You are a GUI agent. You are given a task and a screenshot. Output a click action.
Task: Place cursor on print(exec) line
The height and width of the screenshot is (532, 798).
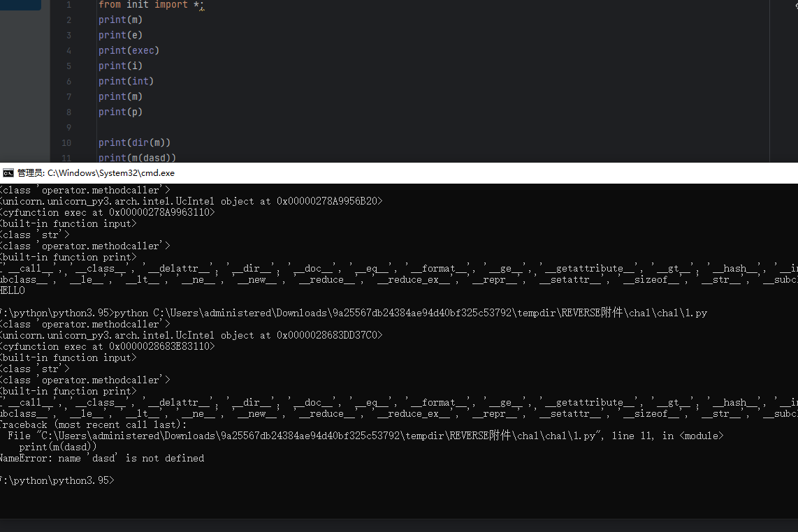pos(129,51)
